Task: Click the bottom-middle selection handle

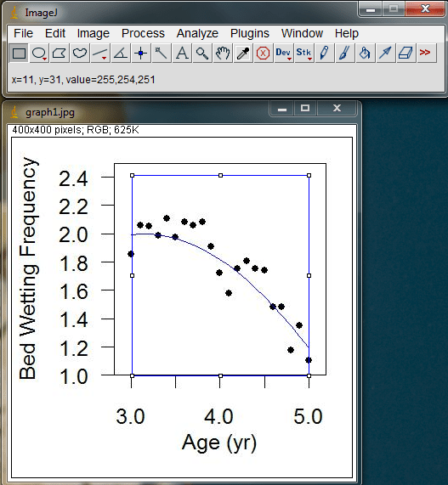Action: (x=220, y=375)
